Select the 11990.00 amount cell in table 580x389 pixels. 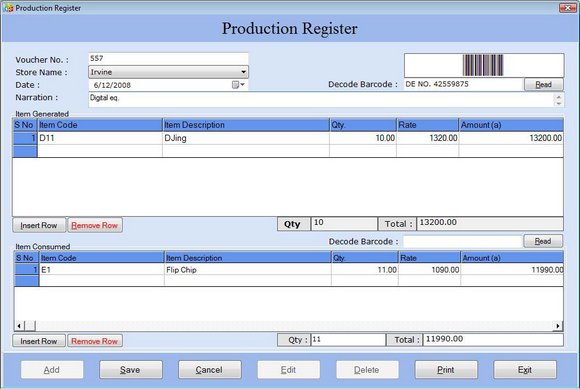[512, 270]
